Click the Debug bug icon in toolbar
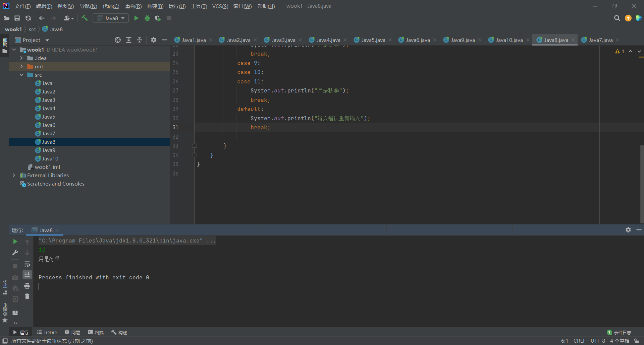Screen dimensions: 644x345 click(x=147, y=18)
